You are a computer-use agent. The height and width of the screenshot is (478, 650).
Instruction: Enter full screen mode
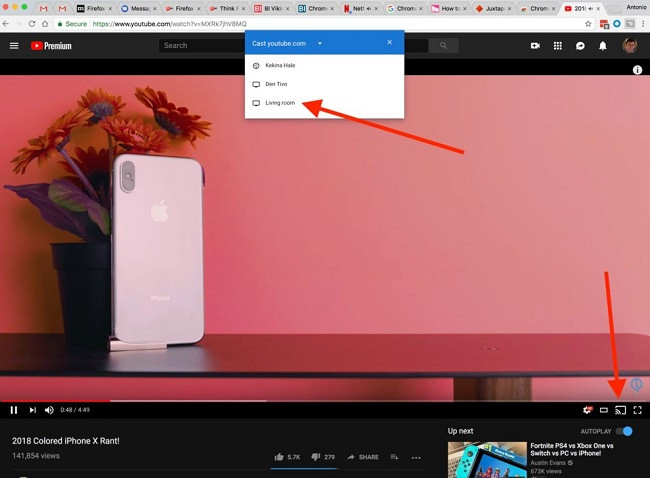tap(637, 410)
